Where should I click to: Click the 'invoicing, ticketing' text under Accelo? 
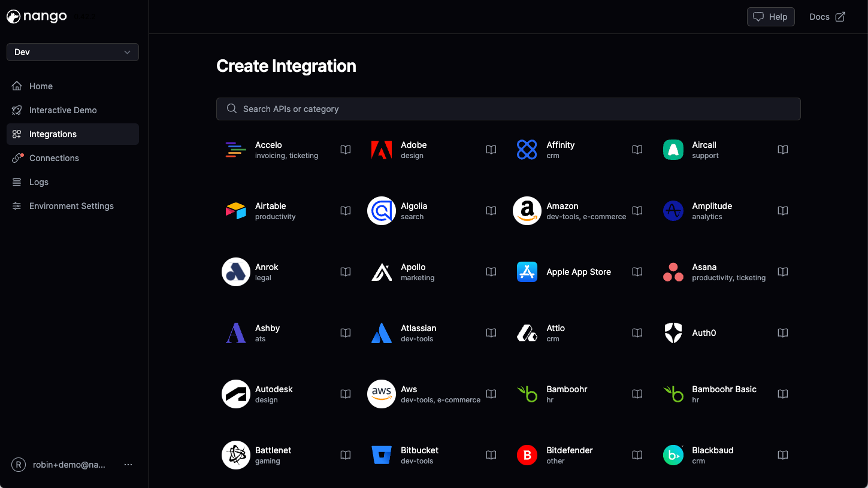pos(286,156)
